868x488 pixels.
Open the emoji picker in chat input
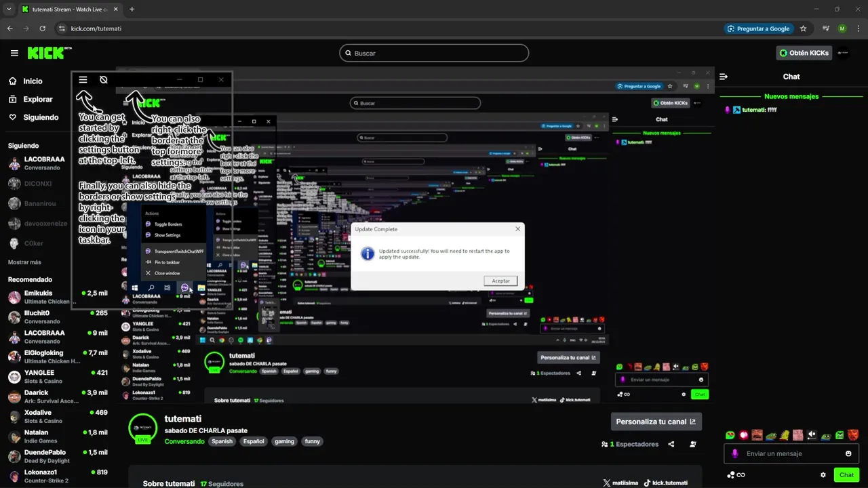pyautogui.click(x=848, y=453)
